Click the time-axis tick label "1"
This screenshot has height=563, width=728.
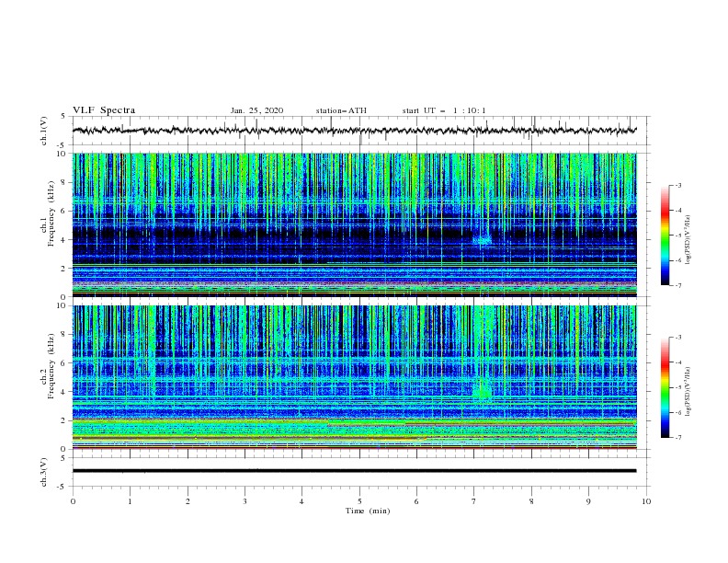130,501
